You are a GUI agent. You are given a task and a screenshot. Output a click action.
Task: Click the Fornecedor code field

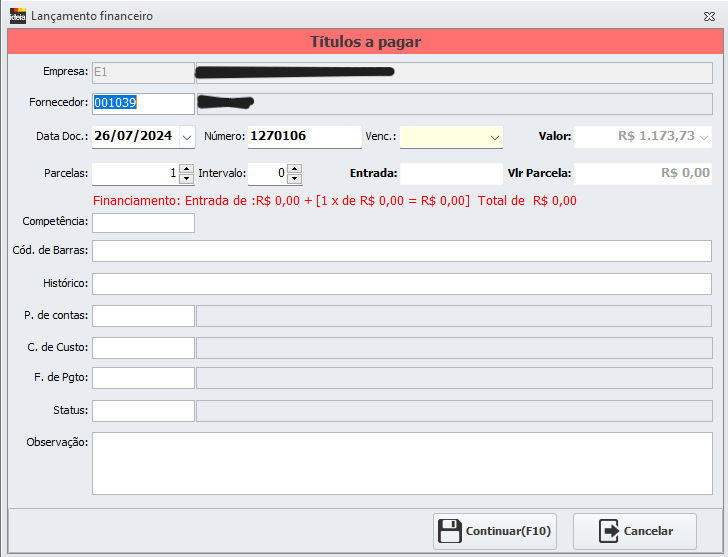coord(143,103)
